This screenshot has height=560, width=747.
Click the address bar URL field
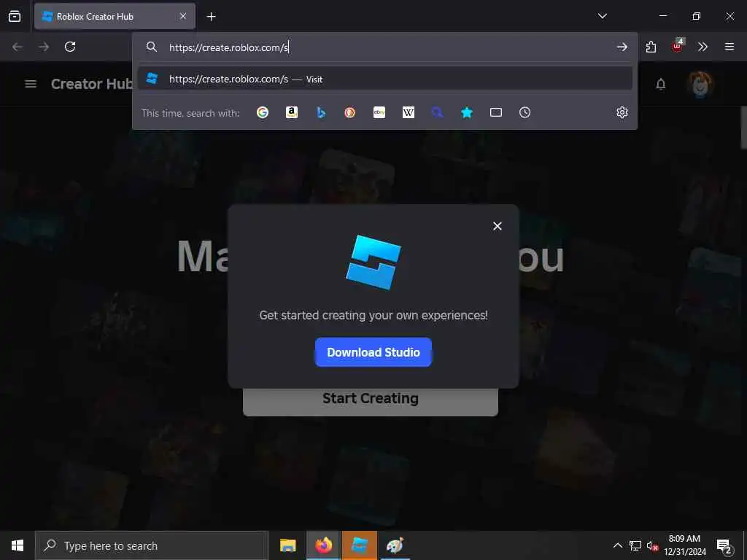(x=385, y=47)
